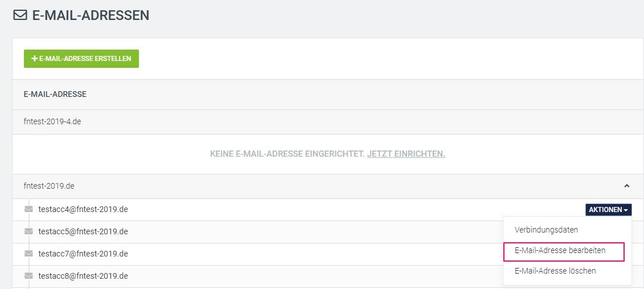Collapse the fntest-2019.de domain section chevron

[627, 186]
